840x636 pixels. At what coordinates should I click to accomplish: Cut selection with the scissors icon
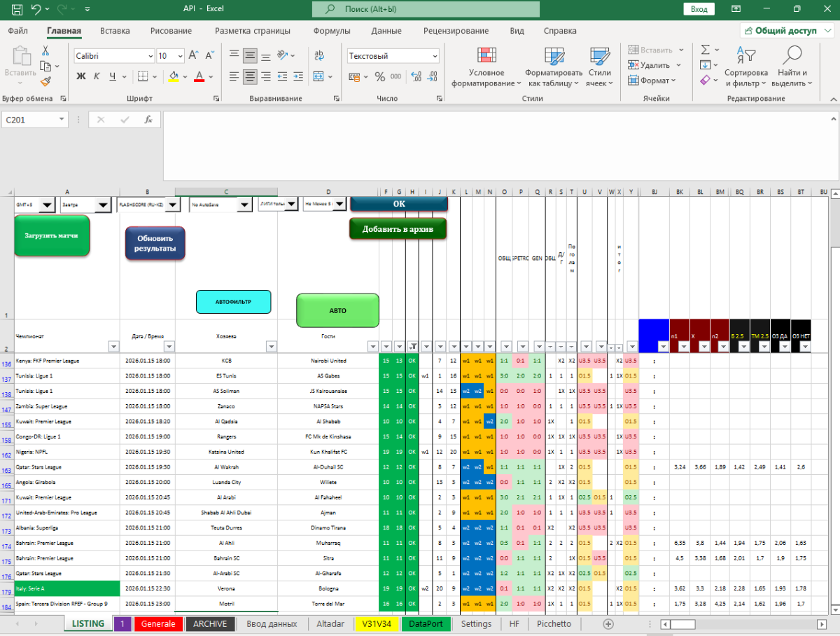pyautogui.click(x=45, y=51)
